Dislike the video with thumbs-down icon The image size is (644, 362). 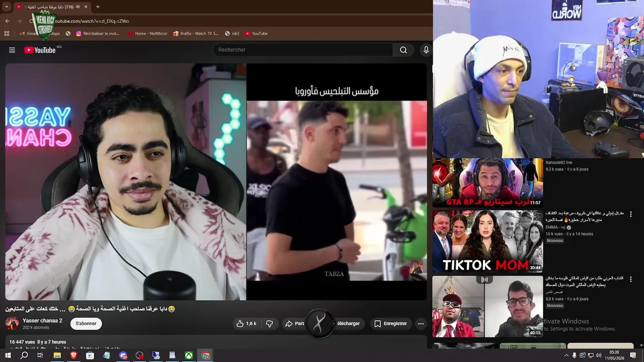269,324
